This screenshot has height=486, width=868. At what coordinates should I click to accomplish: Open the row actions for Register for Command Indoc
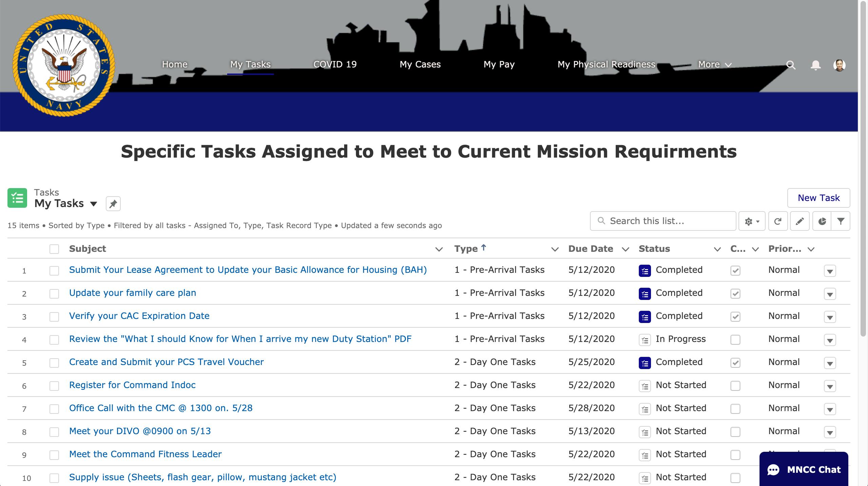coord(830,386)
